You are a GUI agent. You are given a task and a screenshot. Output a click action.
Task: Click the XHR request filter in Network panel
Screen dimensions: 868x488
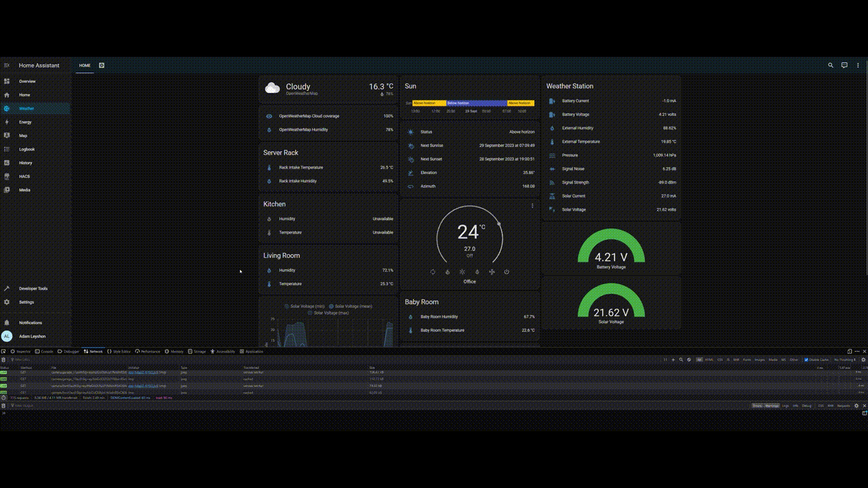tap(736, 360)
